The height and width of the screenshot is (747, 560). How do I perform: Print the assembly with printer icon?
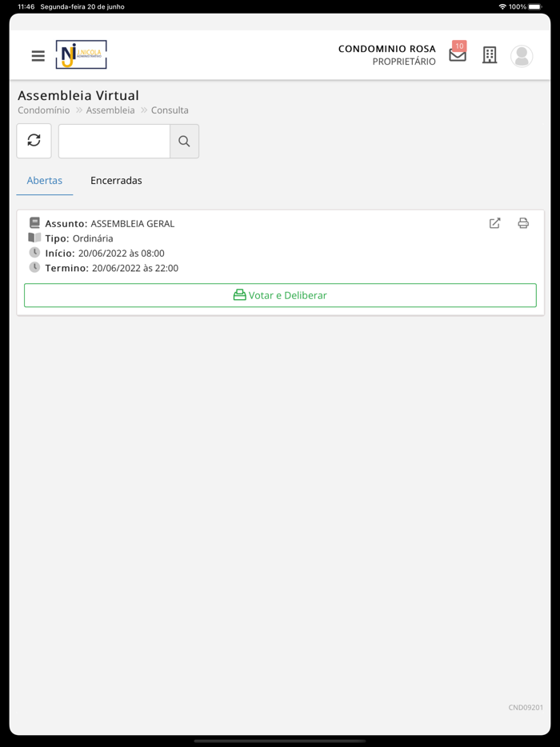(523, 223)
